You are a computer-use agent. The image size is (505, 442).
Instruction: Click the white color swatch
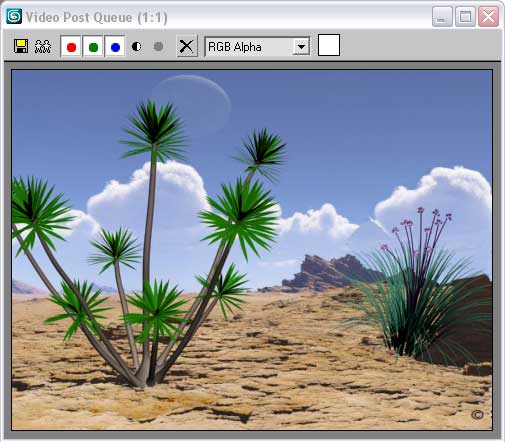[329, 45]
